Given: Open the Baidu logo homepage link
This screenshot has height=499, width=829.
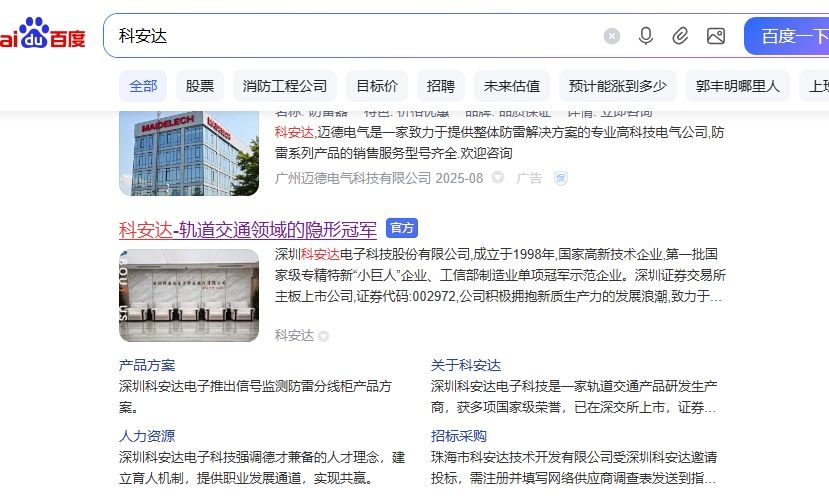Looking at the screenshot, I should (x=42, y=34).
